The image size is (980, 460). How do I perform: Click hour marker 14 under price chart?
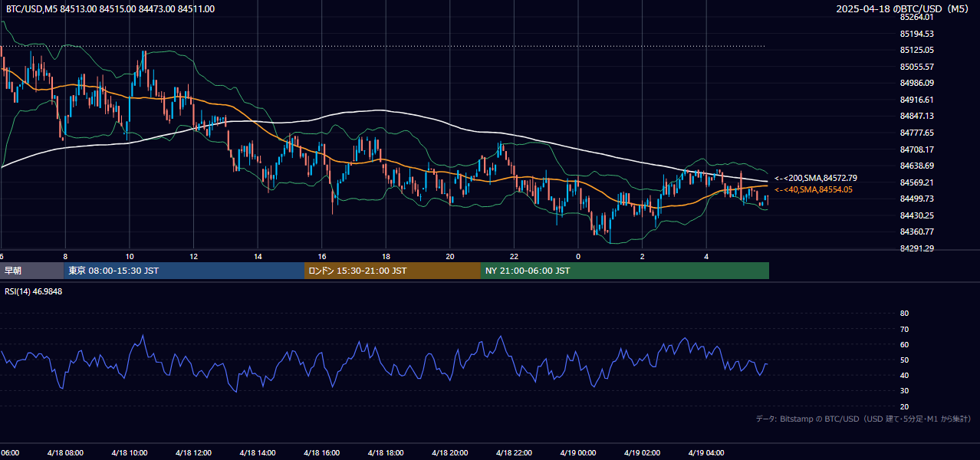point(258,256)
